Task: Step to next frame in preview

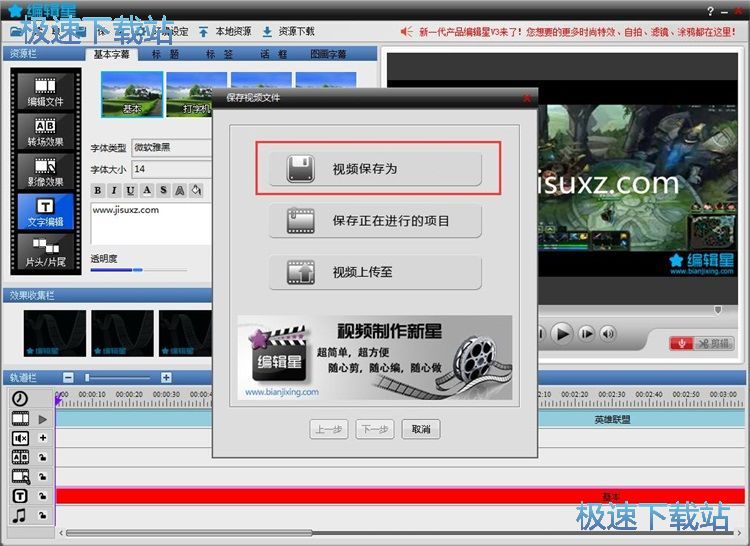Action: point(586,333)
